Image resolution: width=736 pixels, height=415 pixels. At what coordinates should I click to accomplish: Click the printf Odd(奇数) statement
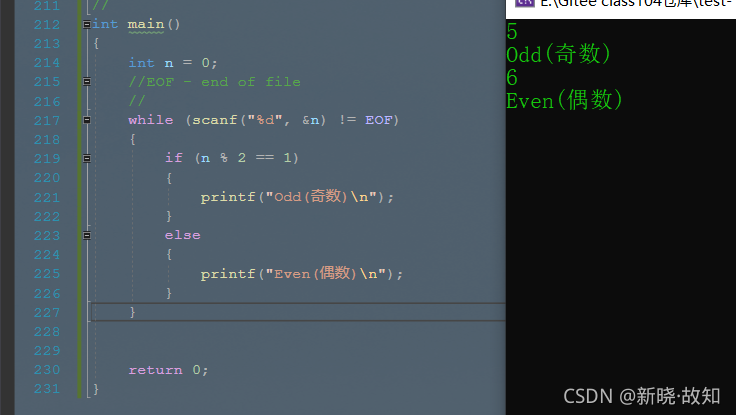(x=297, y=197)
